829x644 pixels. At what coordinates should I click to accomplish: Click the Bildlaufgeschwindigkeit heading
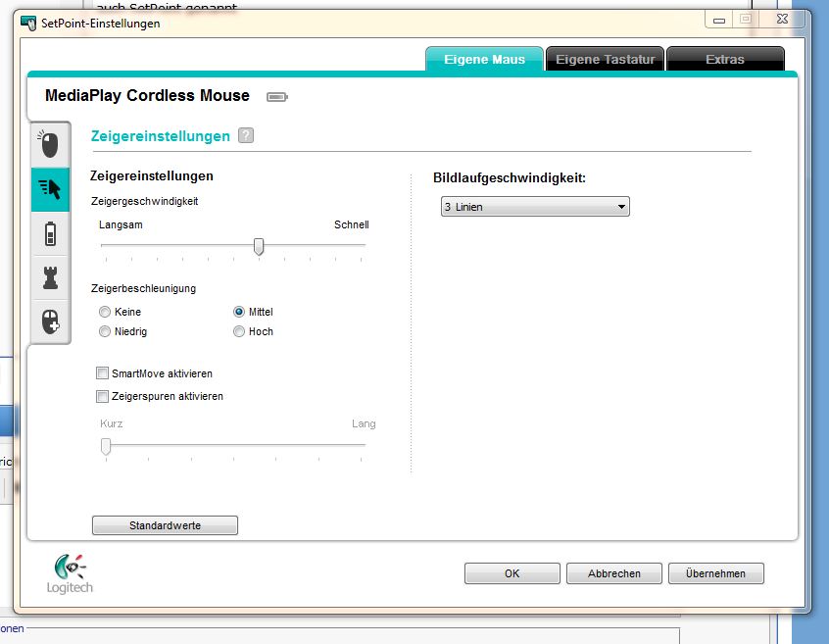pyautogui.click(x=510, y=178)
